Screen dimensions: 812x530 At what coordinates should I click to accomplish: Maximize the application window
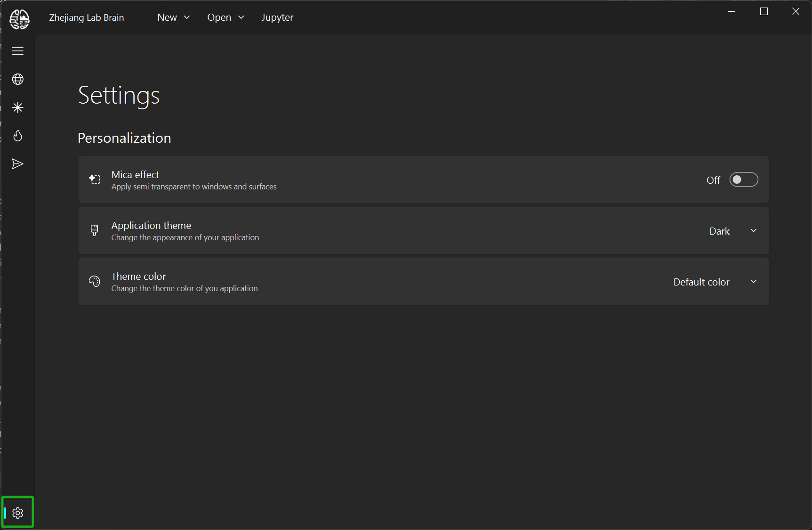point(764,11)
